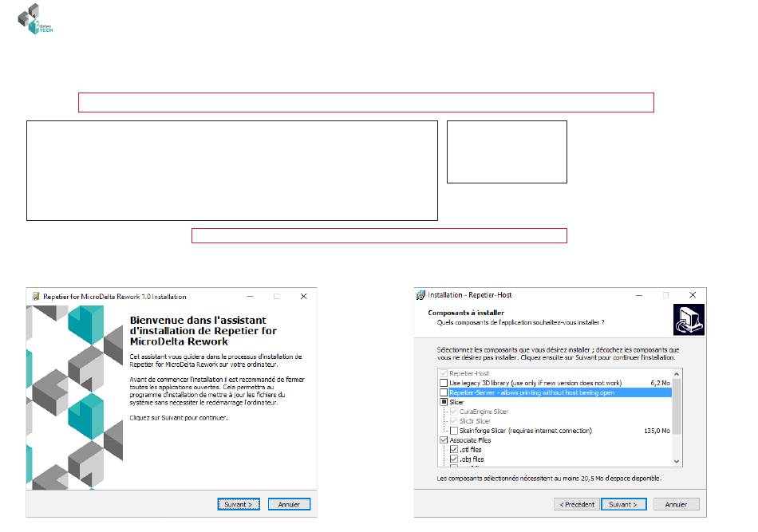The image size is (758, 532).
Task: Select the highlighted Repetier-Server row text
Action: (531, 392)
